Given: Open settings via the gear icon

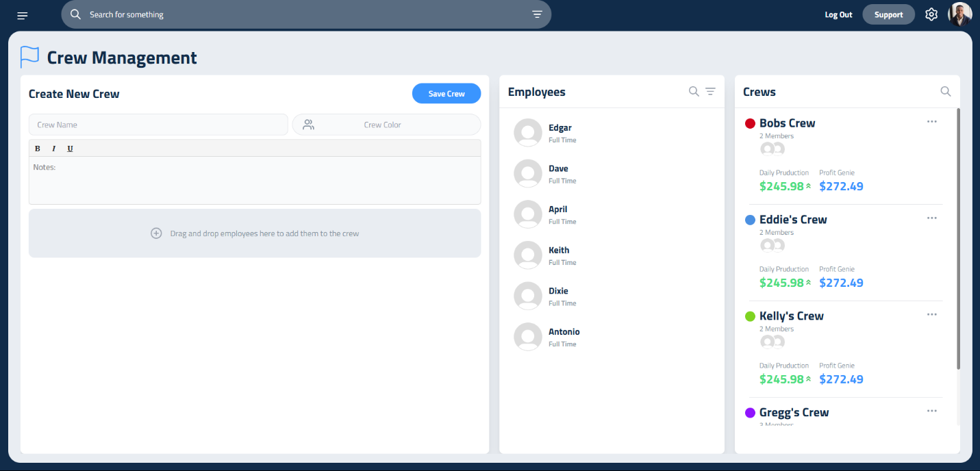Looking at the screenshot, I should tap(931, 14).
